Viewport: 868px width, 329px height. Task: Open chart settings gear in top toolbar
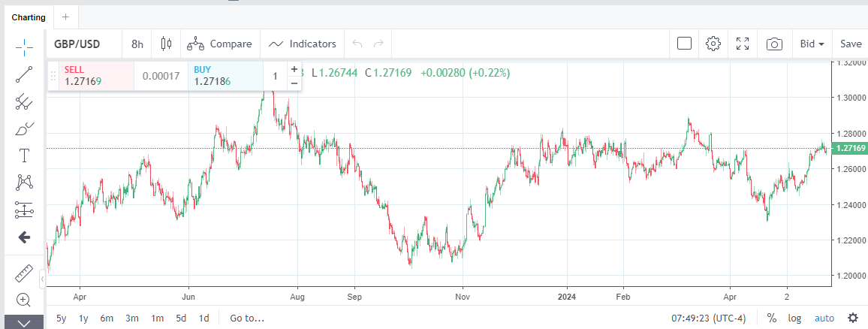(713, 44)
